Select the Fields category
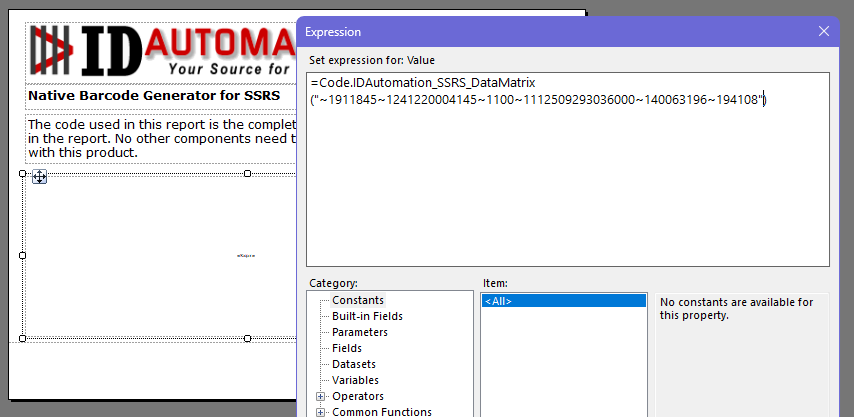Screen dimensions: 854x417 click(347, 348)
